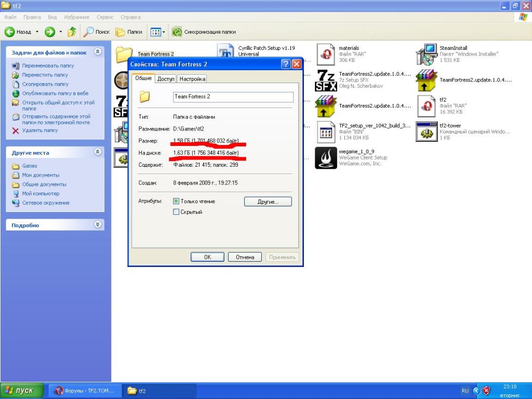Screen dimensions: 532x399
Task: Toggle the Только чтение checkbox
Action: tap(176, 201)
